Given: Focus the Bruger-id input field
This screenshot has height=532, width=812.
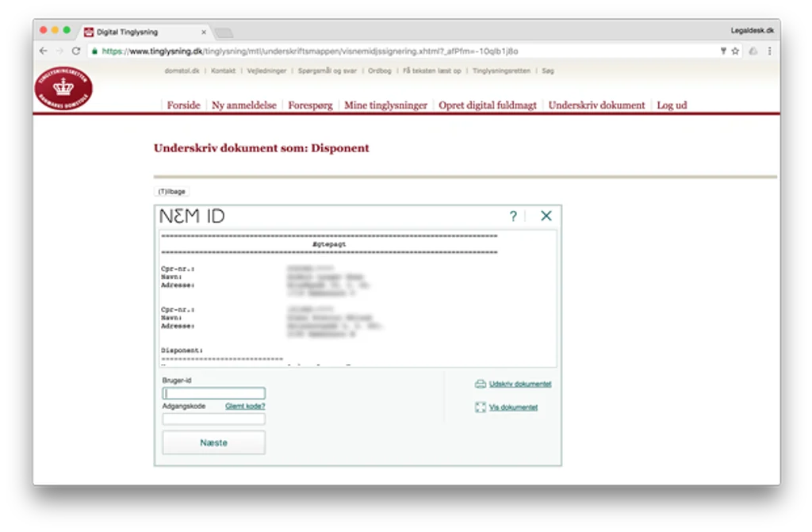Looking at the screenshot, I should click(x=214, y=393).
